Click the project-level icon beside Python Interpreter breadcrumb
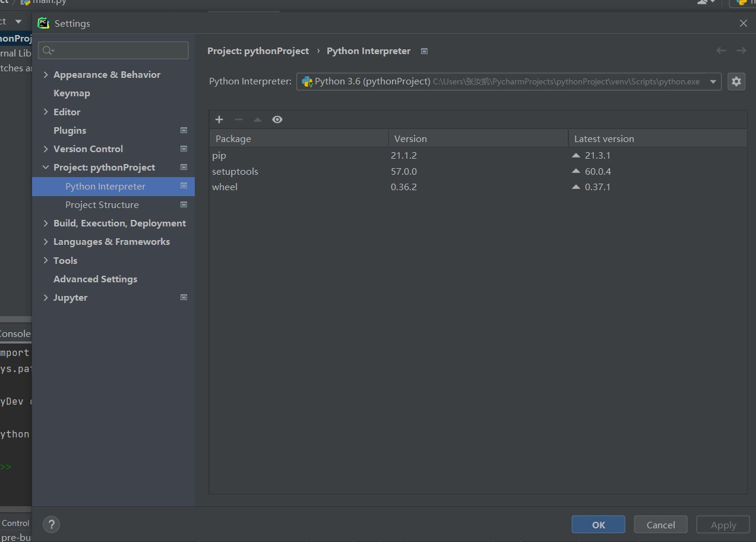756x542 pixels. coord(424,51)
